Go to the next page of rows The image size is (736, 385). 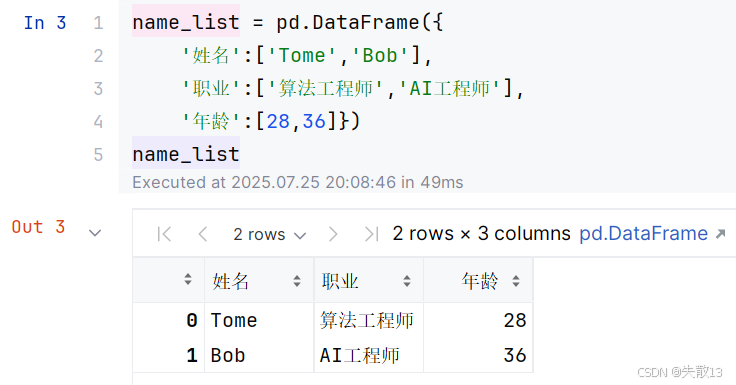(333, 234)
